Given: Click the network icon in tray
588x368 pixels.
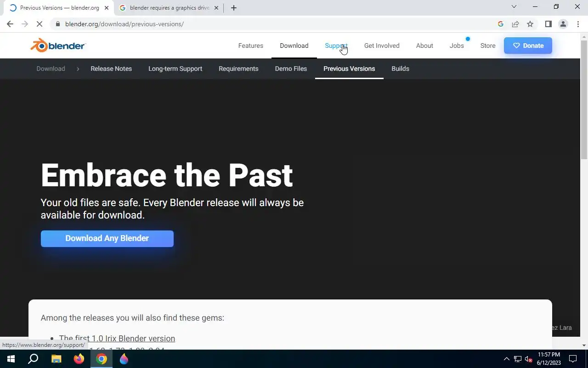Looking at the screenshot, I should 518,359.
